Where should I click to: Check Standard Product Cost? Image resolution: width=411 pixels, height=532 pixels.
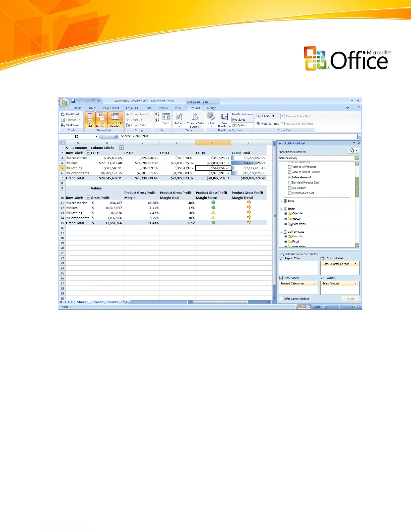point(289,183)
